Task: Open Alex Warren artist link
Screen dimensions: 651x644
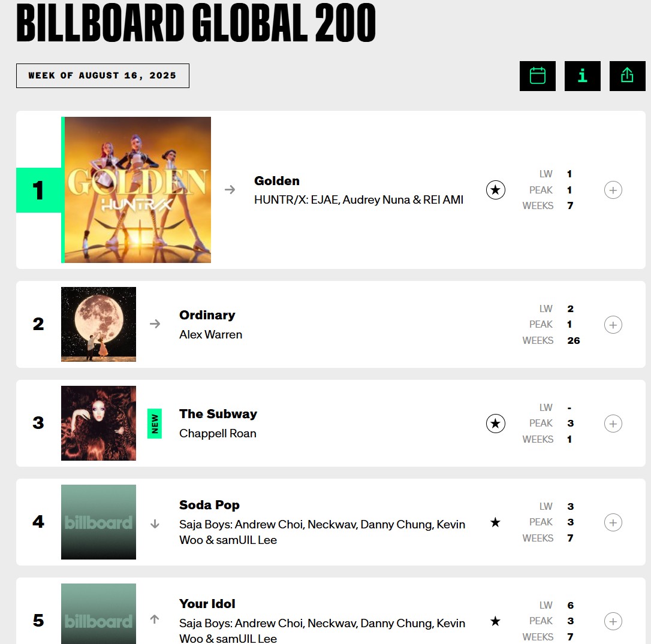Action: [210, 334]
